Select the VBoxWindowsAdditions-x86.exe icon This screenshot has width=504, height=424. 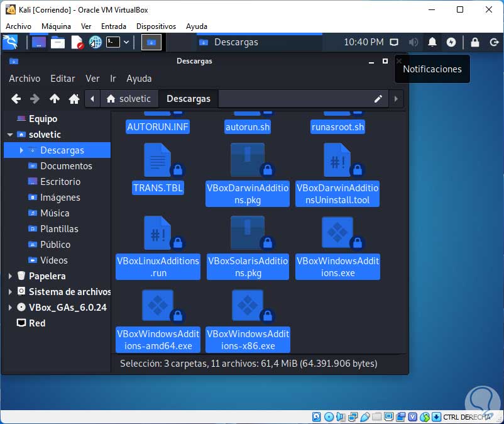pyautogui.click(x=248, y=306)
